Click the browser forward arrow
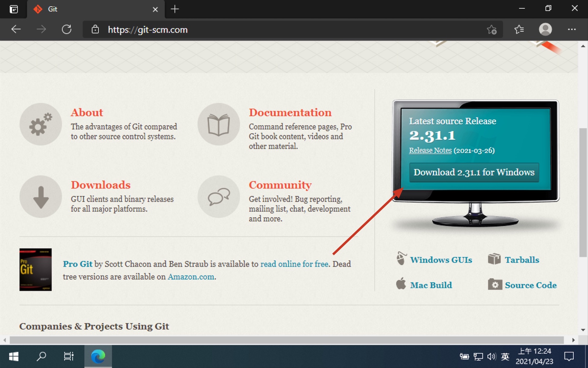Screen dimensions: 588x368 tap(41, 29)
